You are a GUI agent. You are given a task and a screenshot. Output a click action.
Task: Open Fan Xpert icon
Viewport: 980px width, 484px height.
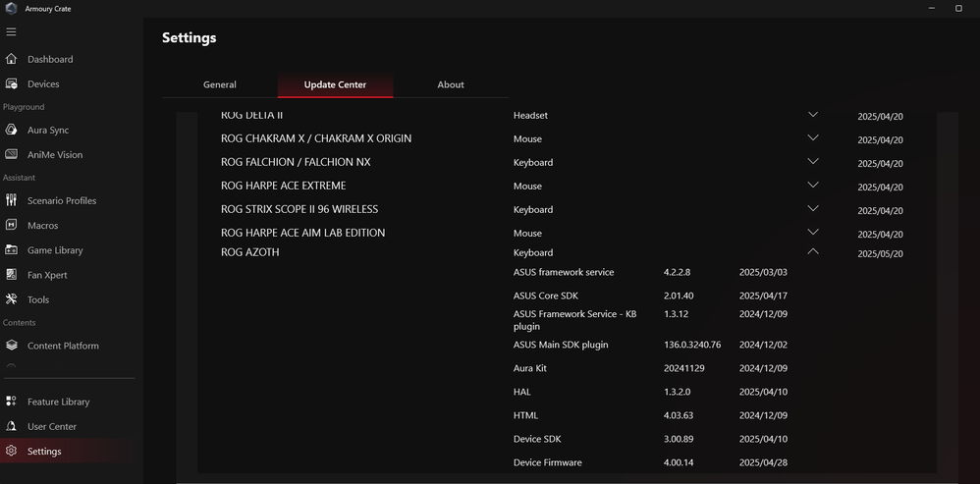(x=11, y=275)
